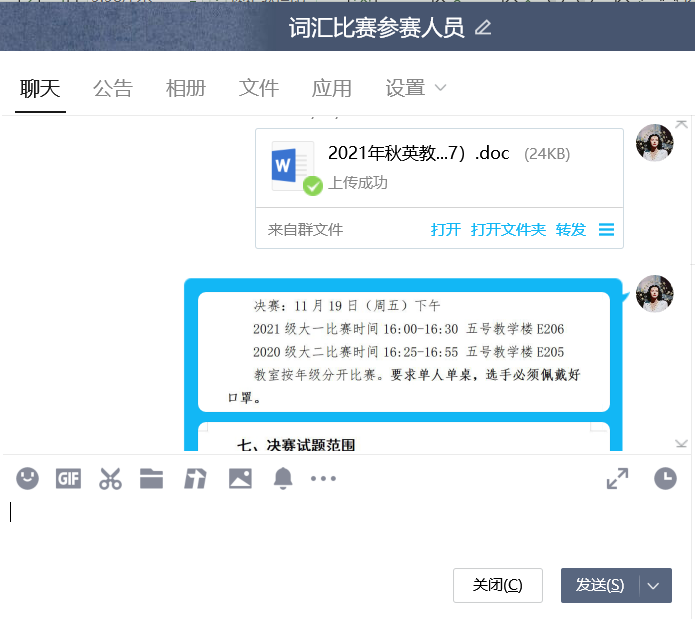The image size is (695, 619).
Task: Open the GIF sticker panel
Action: coord(68,479)
